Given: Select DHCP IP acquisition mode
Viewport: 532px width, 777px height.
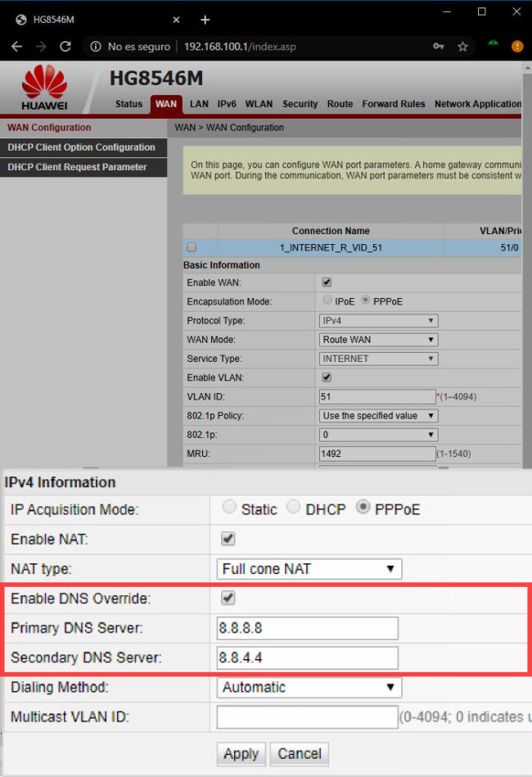Looking at the screenshot, I should click(293, 508).
